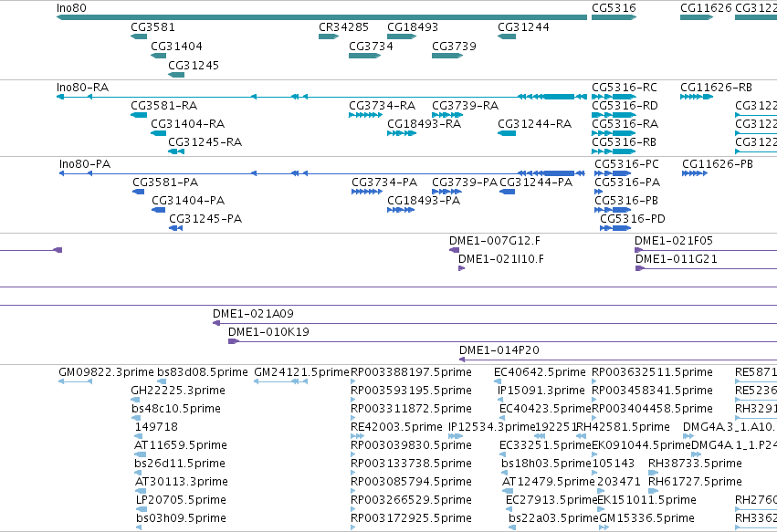Select the CG5316-PC protein label
This screenshot has height=532, width=777.
(627, 164)
